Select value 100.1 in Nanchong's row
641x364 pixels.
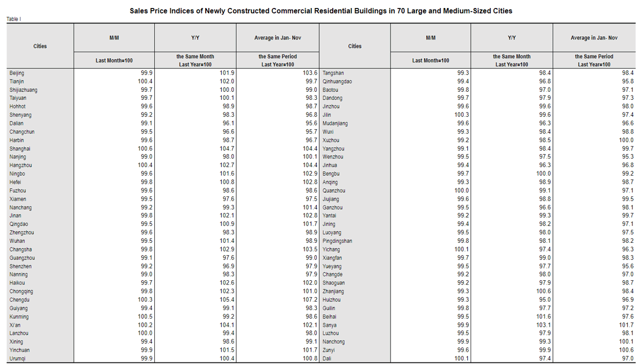click(627, 342)
